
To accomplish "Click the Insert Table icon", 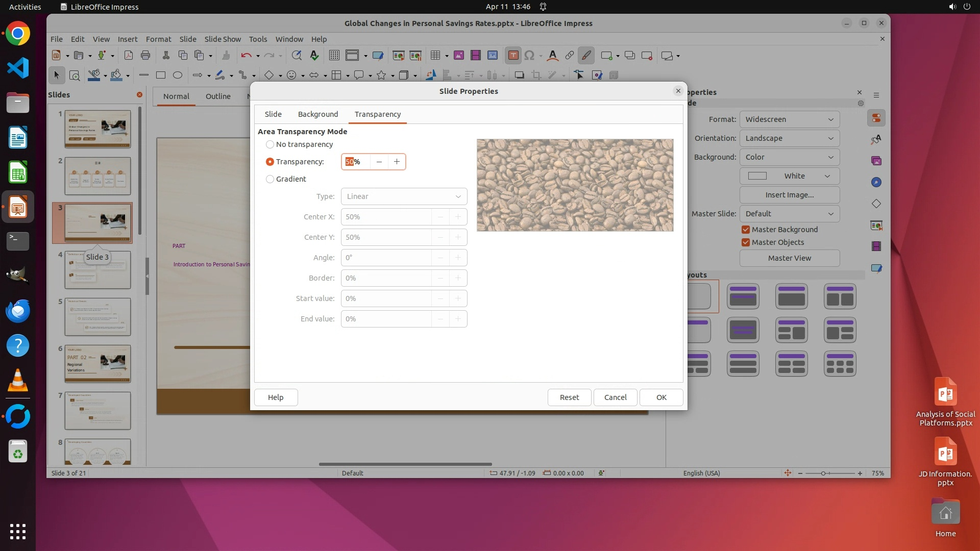I will pos(435,56).
